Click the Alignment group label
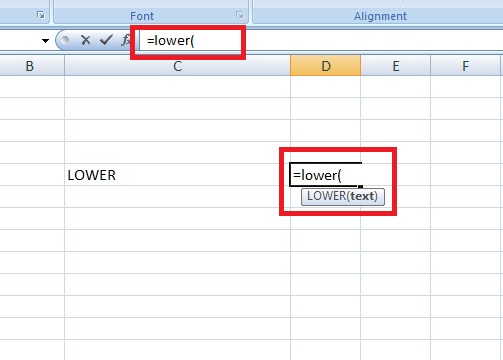Image resolution: width=503 pixels, height=360 pixels. [380, 16]
